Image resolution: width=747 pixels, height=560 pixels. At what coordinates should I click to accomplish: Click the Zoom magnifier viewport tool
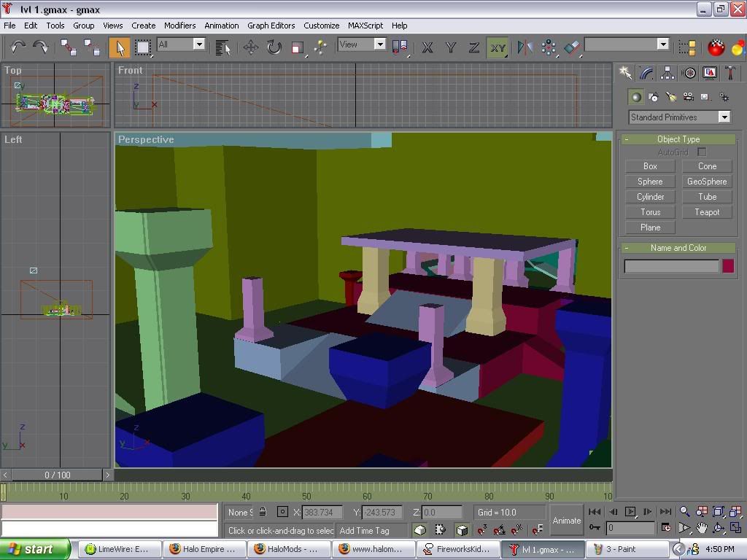pos(684,511)
